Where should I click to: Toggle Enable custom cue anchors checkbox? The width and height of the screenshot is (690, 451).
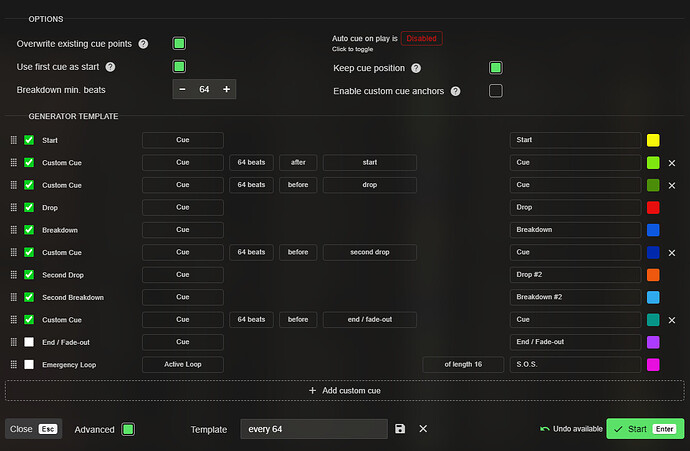click(495, 91)
